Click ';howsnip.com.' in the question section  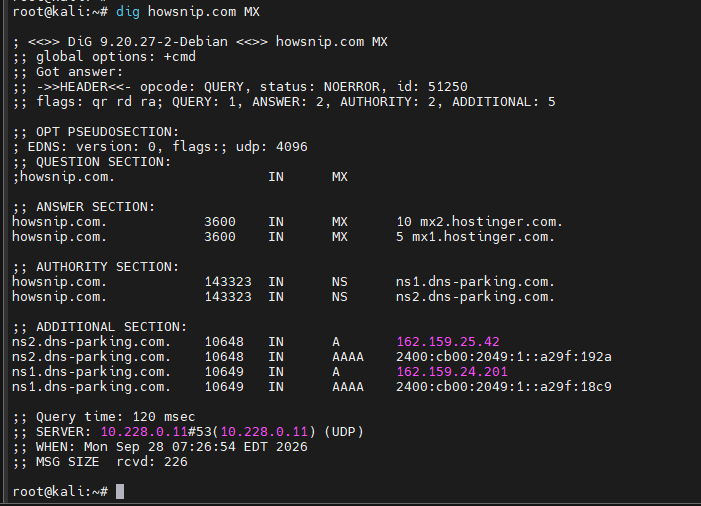[x=63, y=177]
